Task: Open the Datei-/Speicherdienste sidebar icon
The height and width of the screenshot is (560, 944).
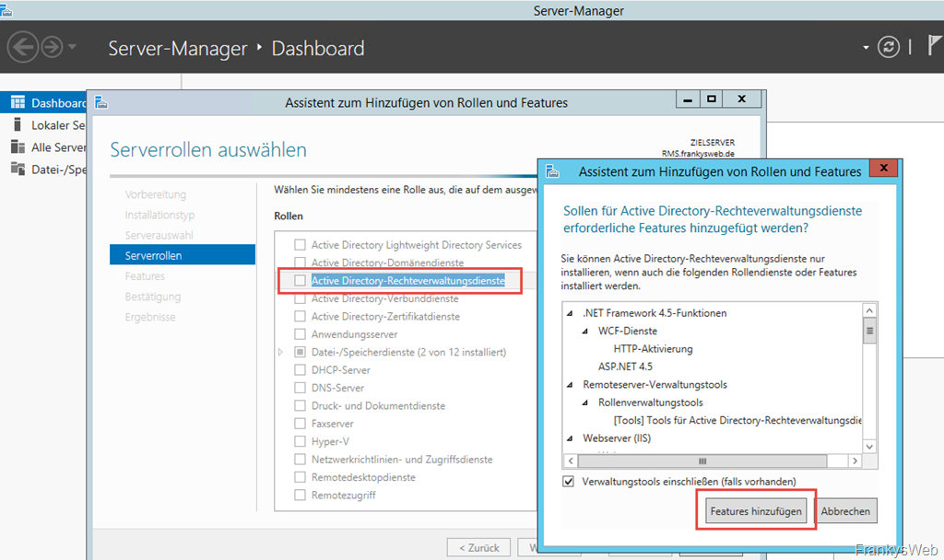Action: [18, 169]
